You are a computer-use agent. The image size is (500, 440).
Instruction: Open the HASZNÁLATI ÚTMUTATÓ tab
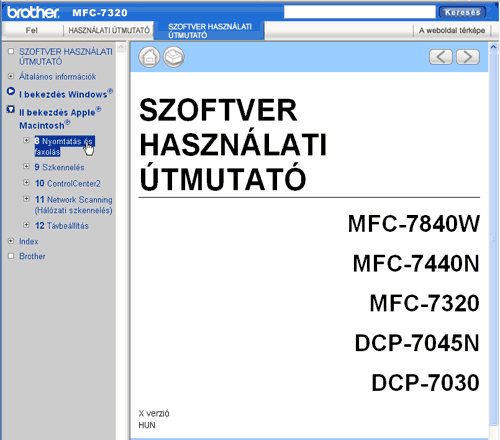(109, 30)
